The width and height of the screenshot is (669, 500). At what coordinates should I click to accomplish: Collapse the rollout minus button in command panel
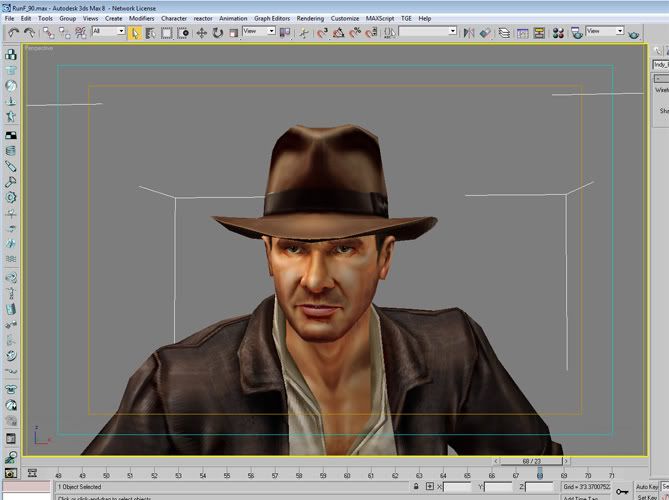660,78
